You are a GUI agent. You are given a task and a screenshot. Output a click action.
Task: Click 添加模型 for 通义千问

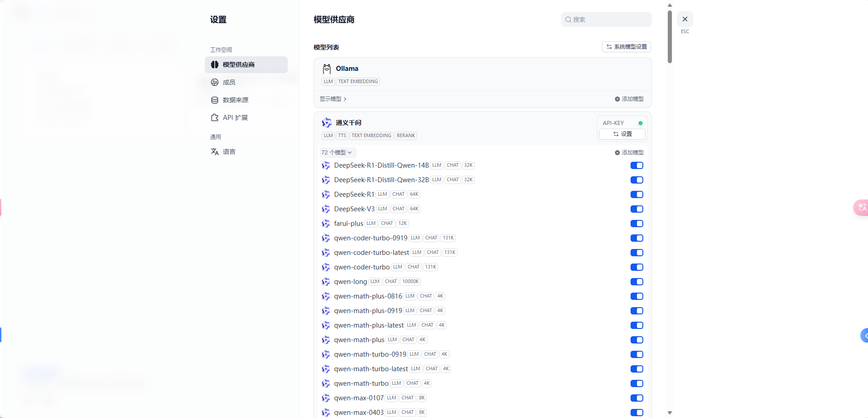tap(629, 153)
